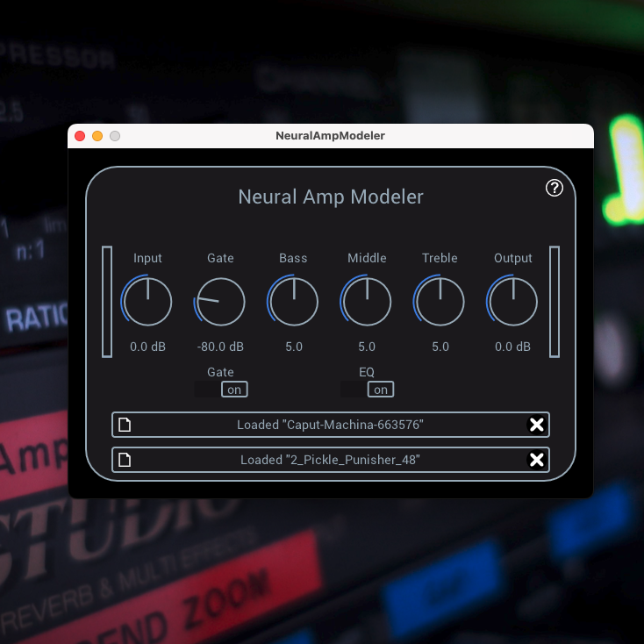Click the Treble label
The height and width of the screenshot is (644, 644).
pos(440,258)
